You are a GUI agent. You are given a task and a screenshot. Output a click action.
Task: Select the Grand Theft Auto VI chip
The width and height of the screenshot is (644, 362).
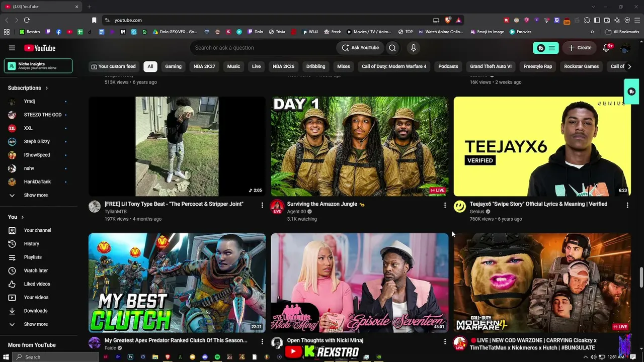(x=491, y=66)
